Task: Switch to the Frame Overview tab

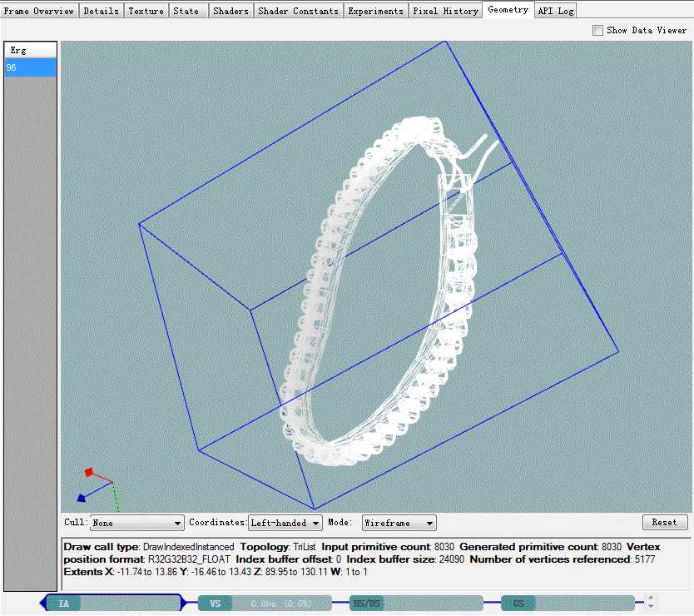Action: [x=39, y=11]
